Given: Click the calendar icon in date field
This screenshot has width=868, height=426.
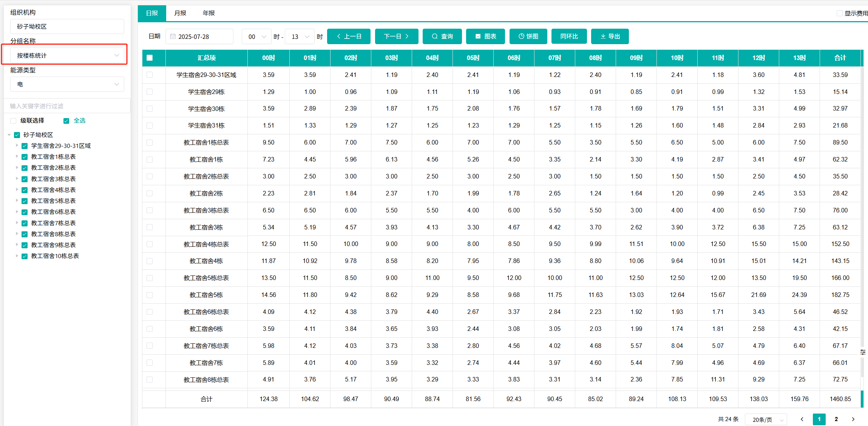Looking at the screenshot, I should 173,37.
